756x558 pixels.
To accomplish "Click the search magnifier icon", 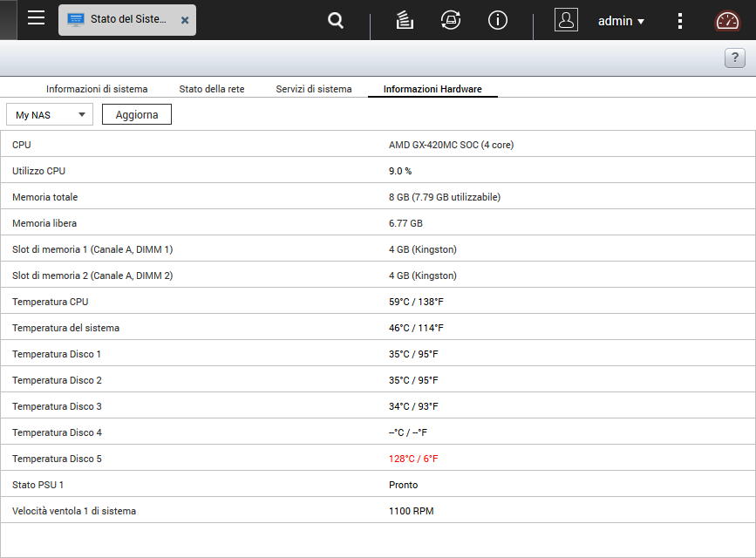I will pos(336,21).
